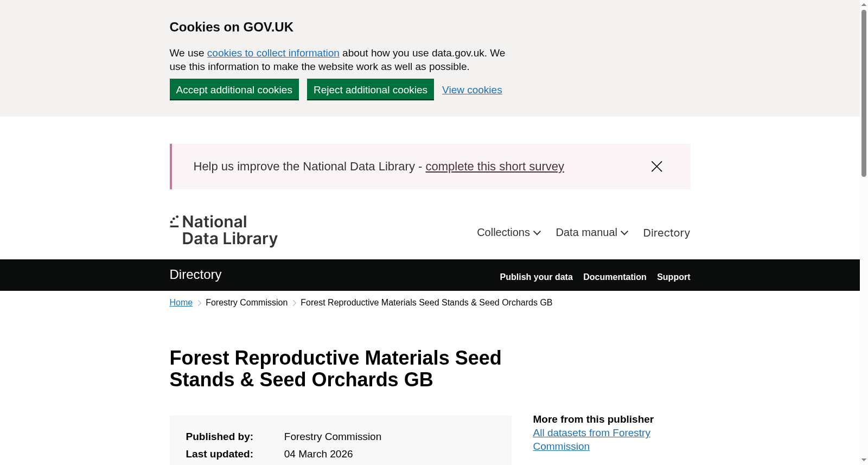The height and width of the screenshot is (465, 868).
Task: Click the last breadcrumb, Forest Reproductive Materials
Action: (x=426, y=303)
